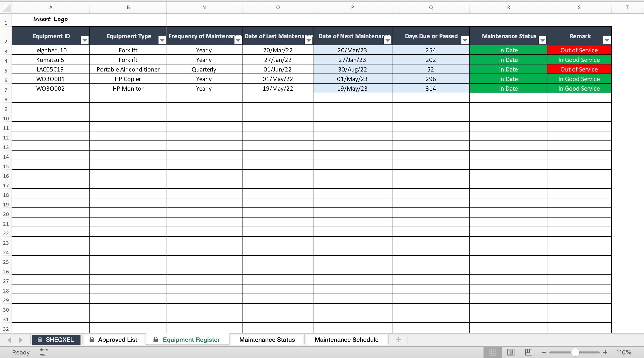The image size is (644, 358).
Task: Open the Date of Last Maintenance filter
Action: [x=309, y=40]
